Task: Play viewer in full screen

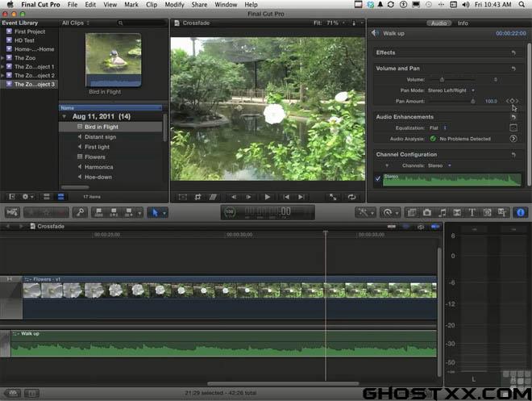Action: tap(333, 197)
